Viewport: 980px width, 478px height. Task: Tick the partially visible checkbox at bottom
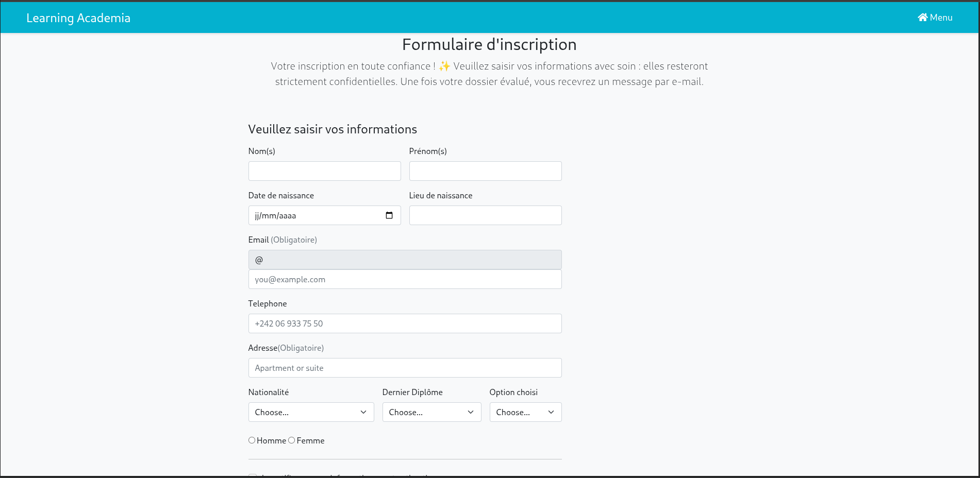pyautogui.click(x=253, y=475)
